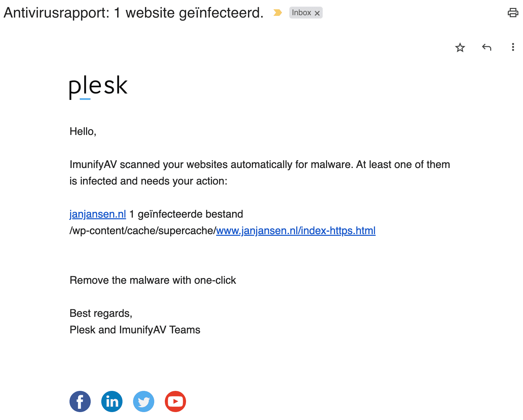Click the Plesk logo

point(98,87)
